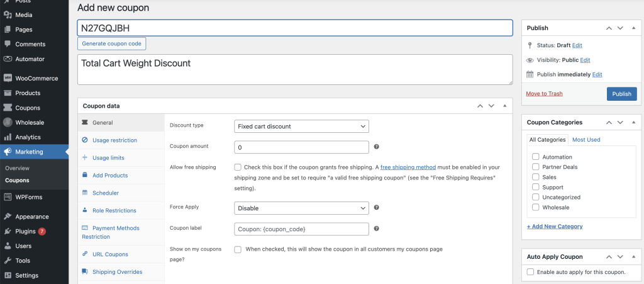Check the Wholesale category box

pos(536,207)
